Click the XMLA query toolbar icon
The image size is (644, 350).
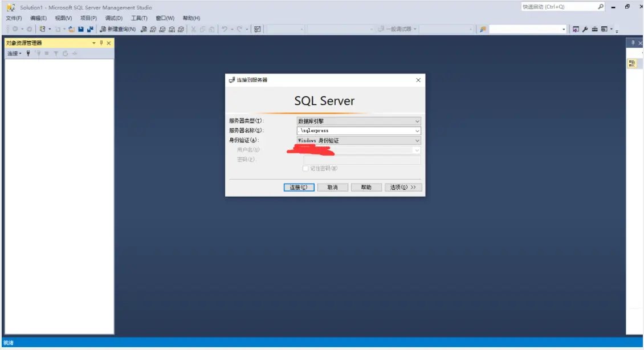[172, 29]
